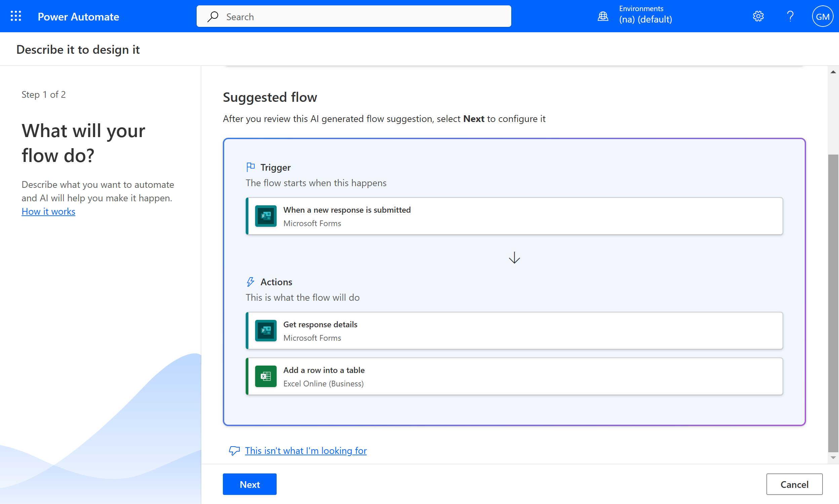Select the 'Add a row into a table' card
This screenshot has height=504, width=839.
point(514,376)
